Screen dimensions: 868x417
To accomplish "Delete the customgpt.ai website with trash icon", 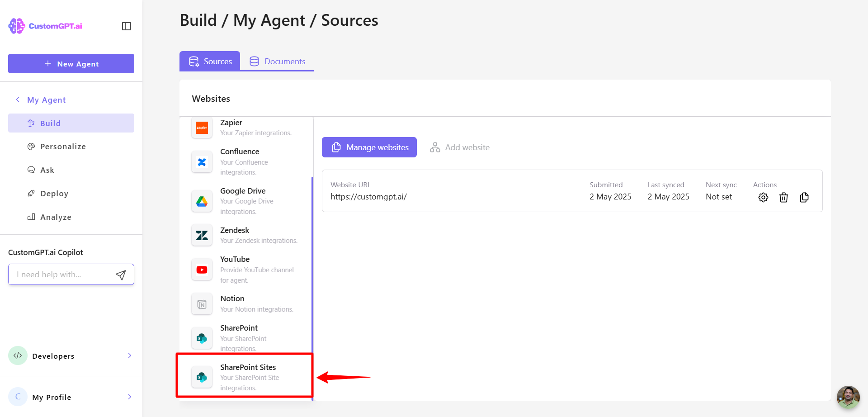I will tap(783, 197).
